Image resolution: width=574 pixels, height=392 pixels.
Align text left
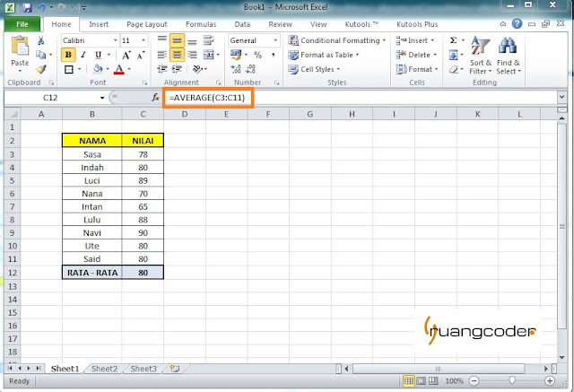point(161,55)
